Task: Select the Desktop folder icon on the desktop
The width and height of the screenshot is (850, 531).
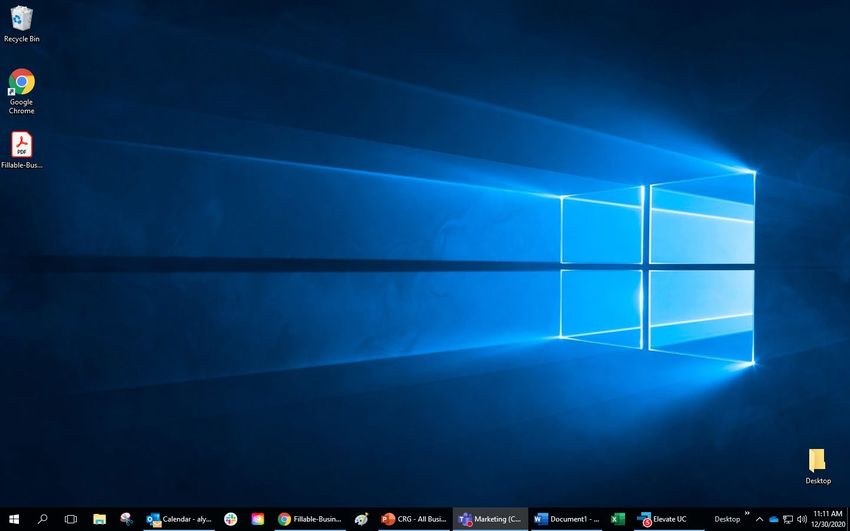Action: point(817,467)
